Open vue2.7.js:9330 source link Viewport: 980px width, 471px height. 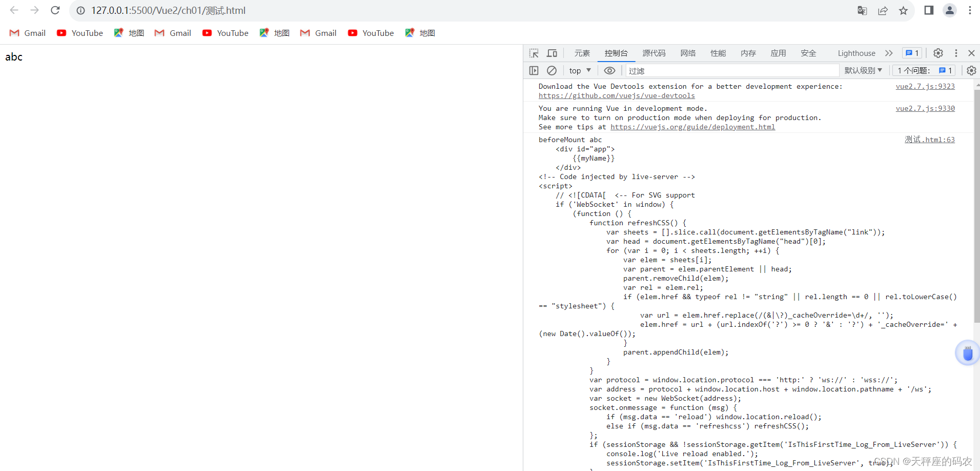(x=925, y=108)
